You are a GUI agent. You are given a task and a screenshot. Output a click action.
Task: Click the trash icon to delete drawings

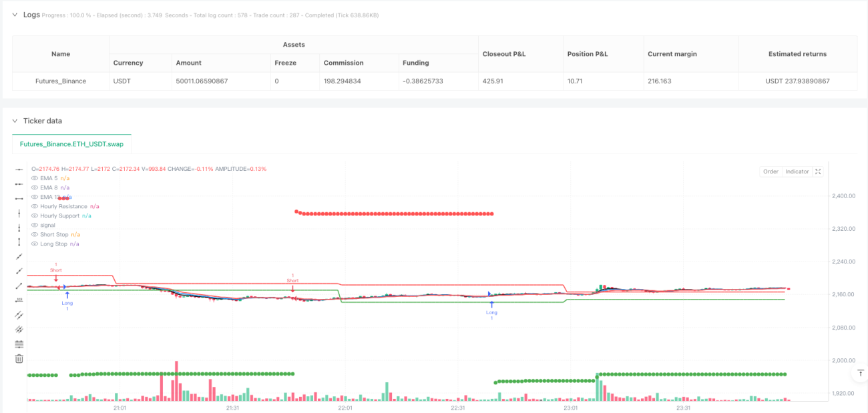(x=19, y=358)
